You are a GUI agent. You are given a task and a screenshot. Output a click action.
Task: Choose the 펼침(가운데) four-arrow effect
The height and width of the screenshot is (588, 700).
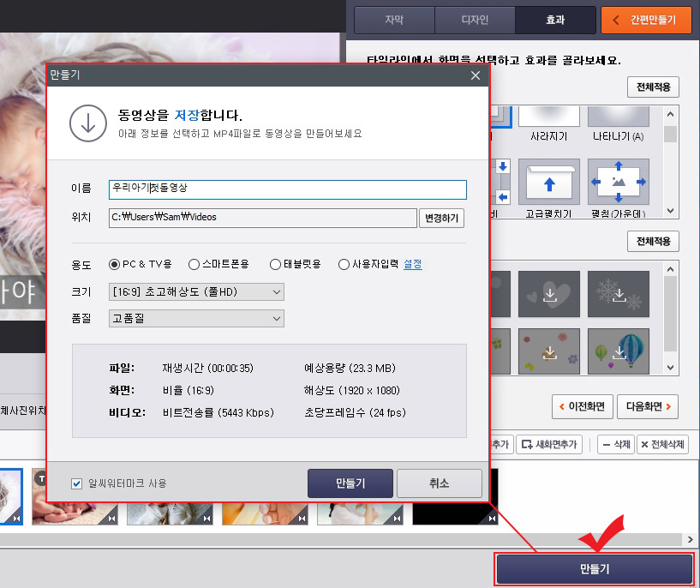(x=619, y=182)
